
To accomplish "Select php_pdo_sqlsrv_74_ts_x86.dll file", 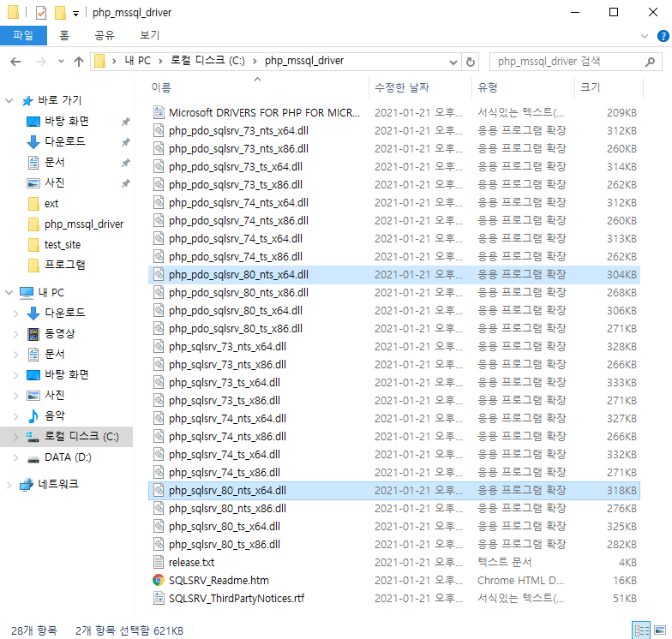I will (394, 257).
